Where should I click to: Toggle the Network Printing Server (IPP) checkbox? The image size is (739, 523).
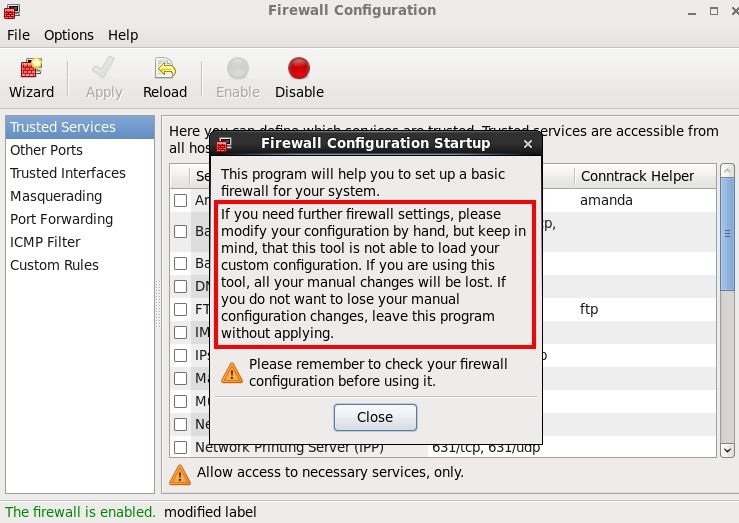tap(181, 447)
